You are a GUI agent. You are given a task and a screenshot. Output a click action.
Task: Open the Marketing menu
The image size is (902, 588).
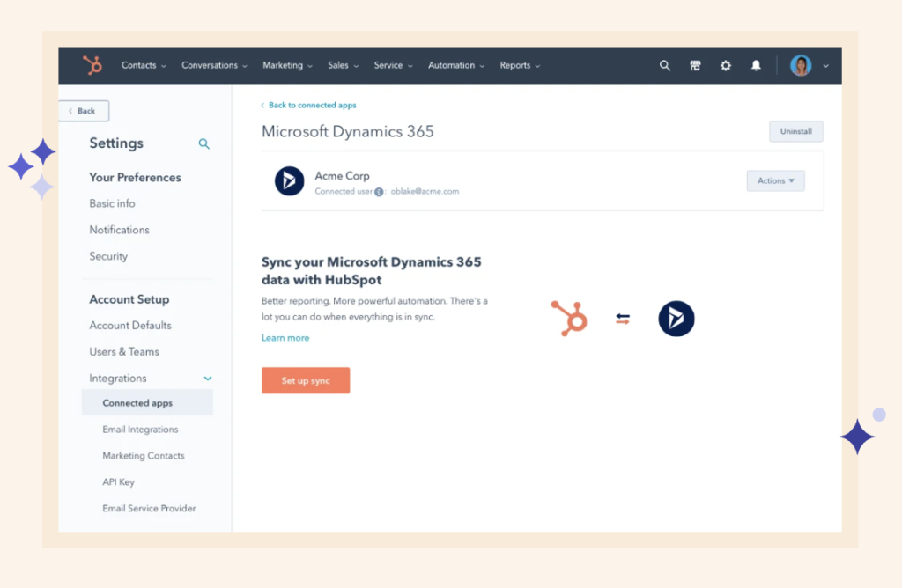(x=288, y=65)
